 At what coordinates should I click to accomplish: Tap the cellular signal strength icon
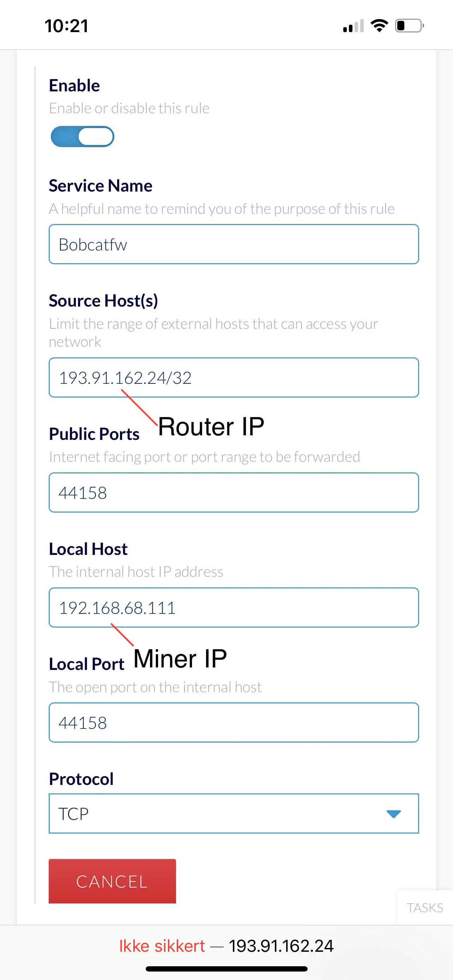pos(353,26)
